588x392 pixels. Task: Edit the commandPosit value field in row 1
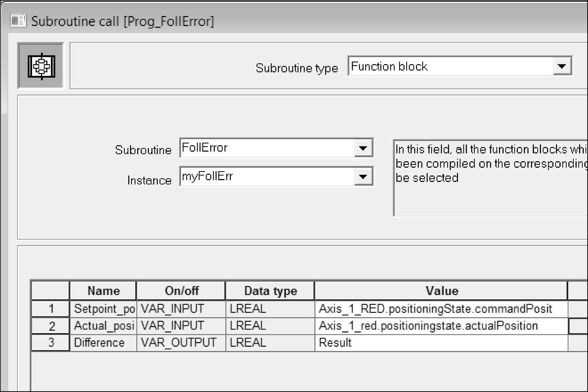(441, 309)
